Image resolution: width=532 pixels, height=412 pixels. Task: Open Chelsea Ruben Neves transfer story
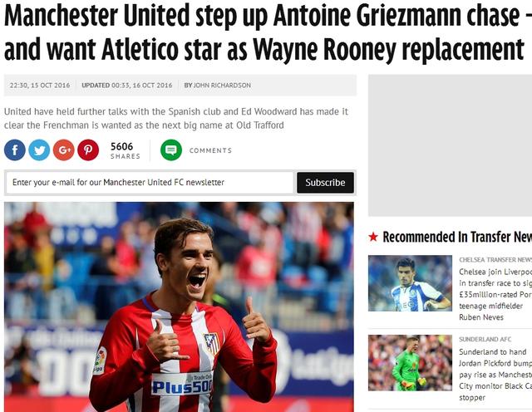coord(495,294)
